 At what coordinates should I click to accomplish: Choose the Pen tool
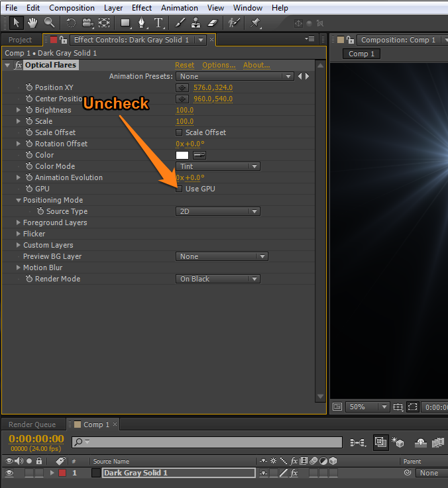point(142,23)
